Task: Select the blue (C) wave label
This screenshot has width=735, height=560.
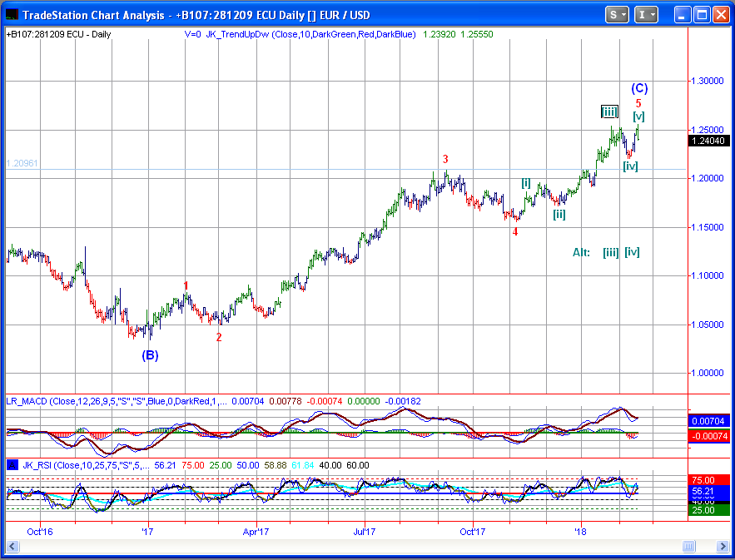Action: point(639,88)
